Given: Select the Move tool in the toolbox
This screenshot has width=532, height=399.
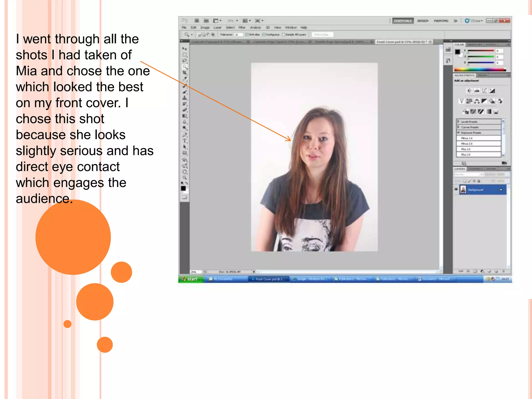Looking at the screenshot, I should [184, 49].
